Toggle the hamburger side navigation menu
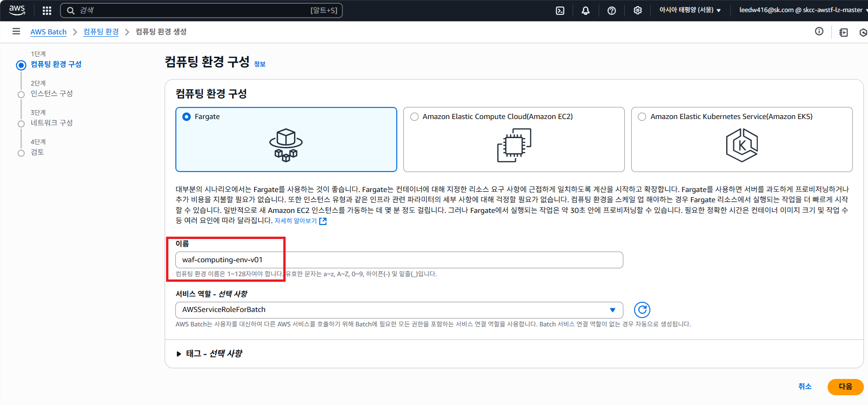The height and width of the screenshot is (405, 868). [16, 32]
